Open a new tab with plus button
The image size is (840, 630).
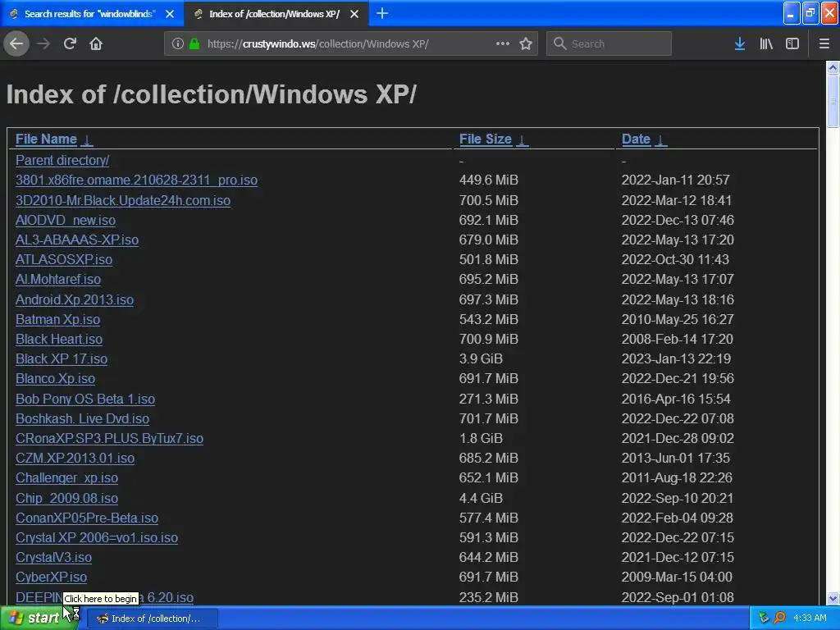(x=382, y=13)
